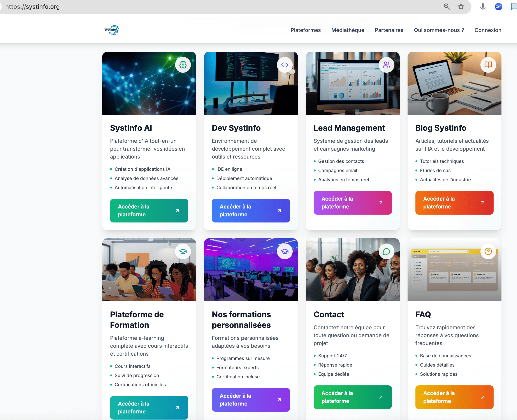This screenshot has height=420, width=517.
Task: Click the open book icon on Blog Systinfo card
Action: pyautogui.click(x=488, y=65)
